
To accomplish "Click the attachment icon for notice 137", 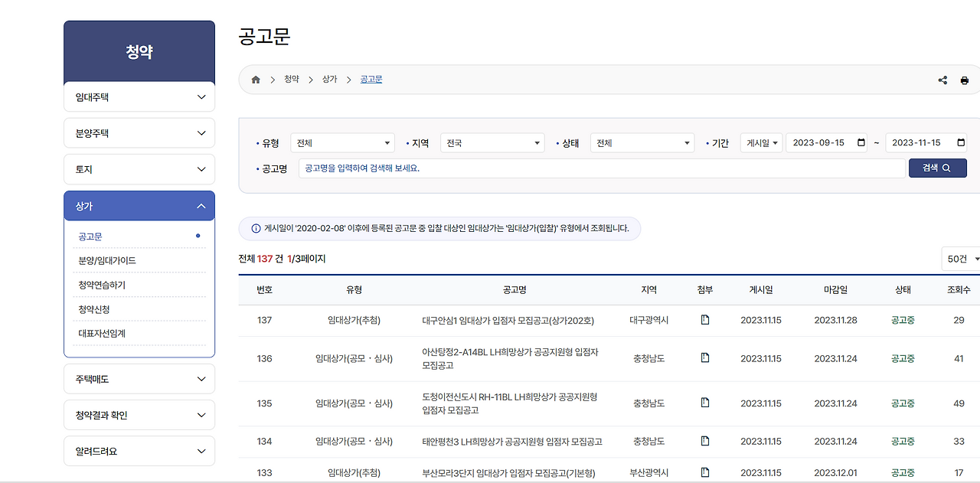I will 704,321.
